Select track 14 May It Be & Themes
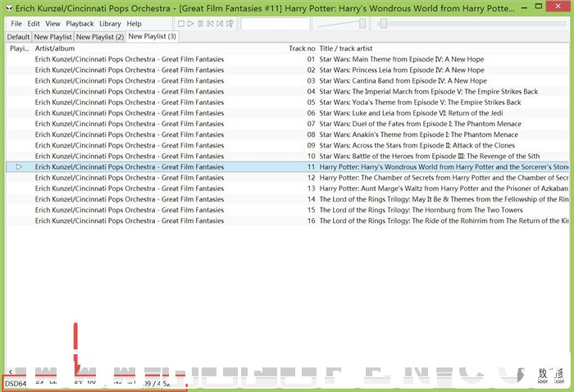 pos(288,199)
